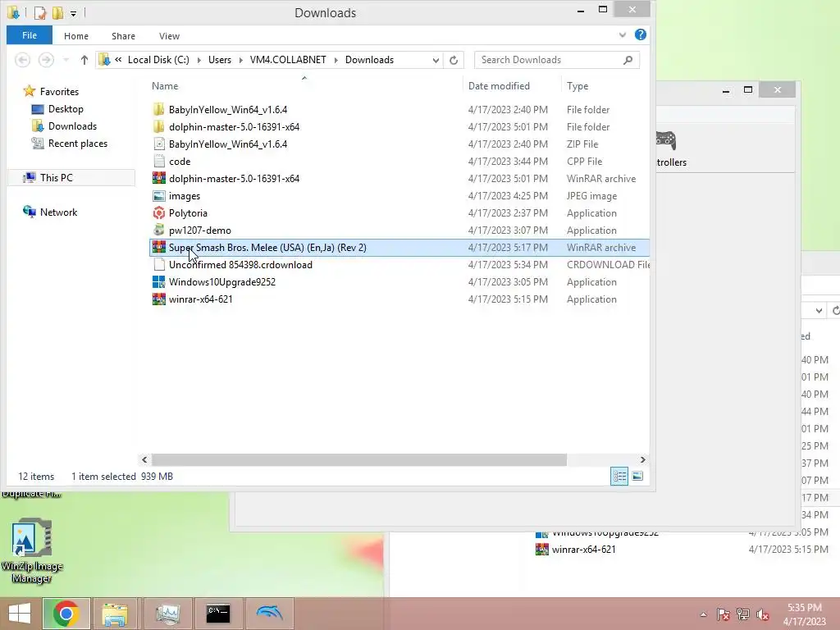Open Desktop in Favorites
Screen dimensions: 840x630
click(66, 109)
